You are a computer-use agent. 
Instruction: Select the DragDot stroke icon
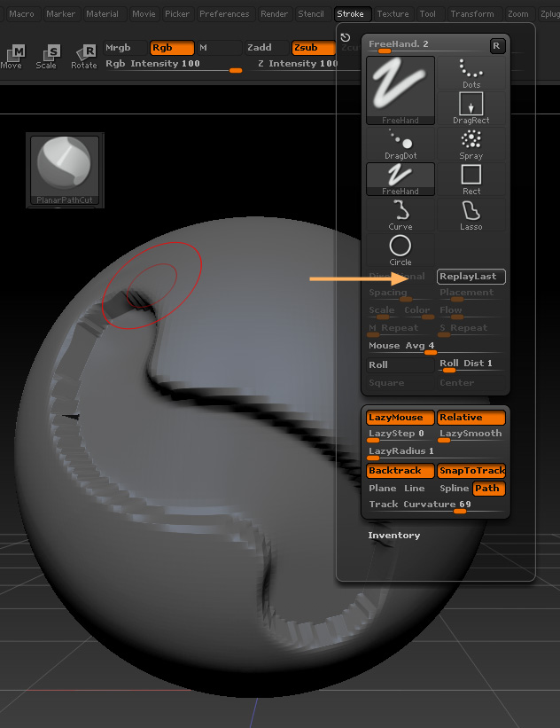coord(401,144)
